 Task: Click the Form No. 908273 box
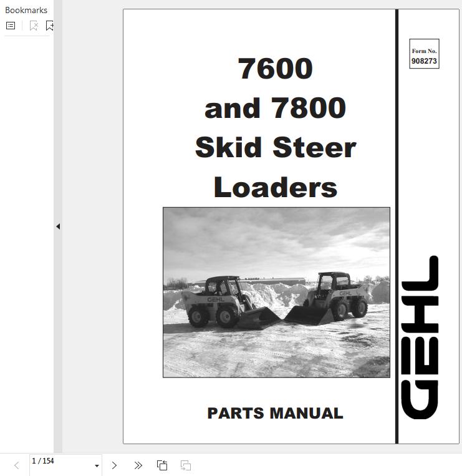pyautogui.click(x=424, y=54)
